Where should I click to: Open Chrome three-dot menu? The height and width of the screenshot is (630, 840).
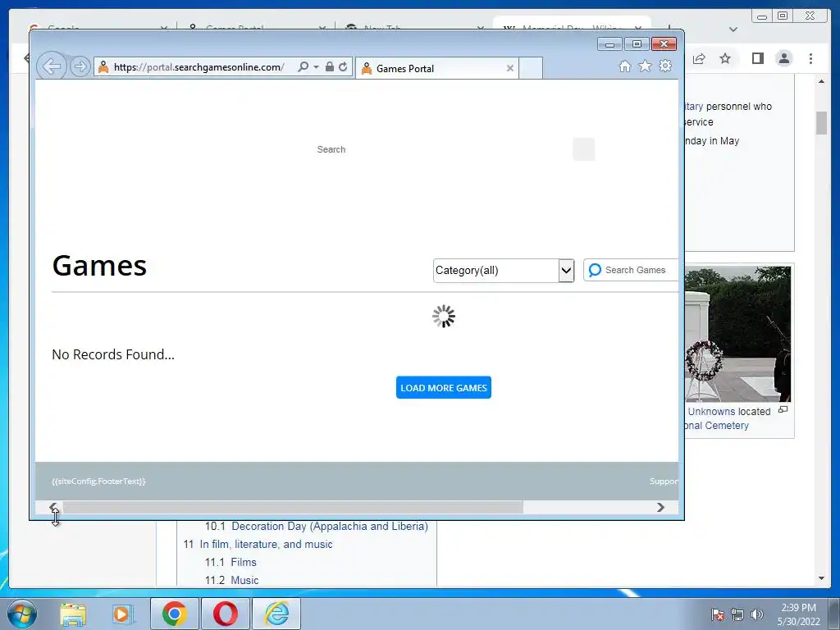point(810,58)
